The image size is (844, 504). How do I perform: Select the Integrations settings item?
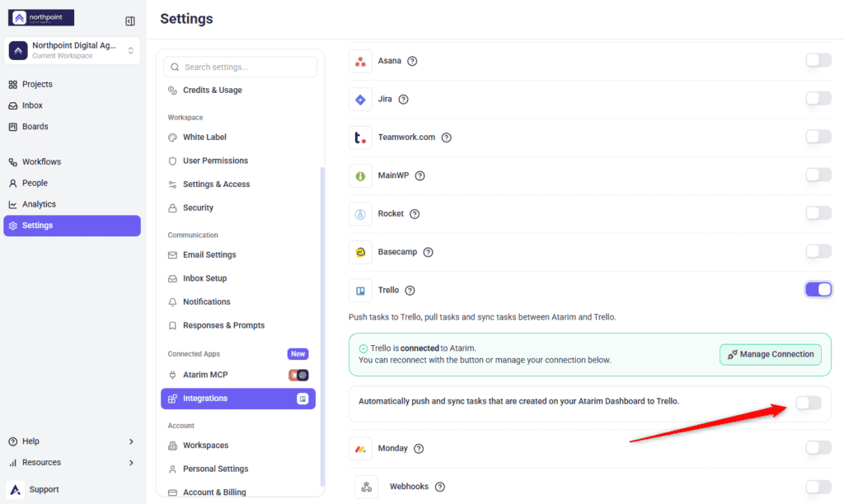238,399
